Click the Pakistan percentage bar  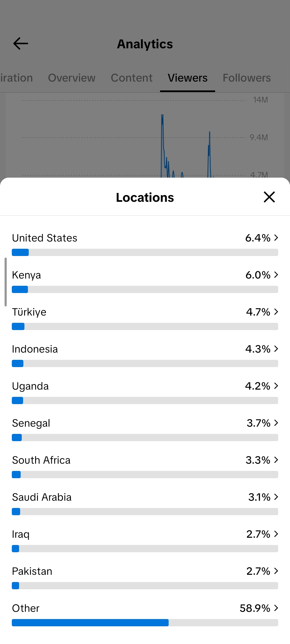click(x=145, y=586)
